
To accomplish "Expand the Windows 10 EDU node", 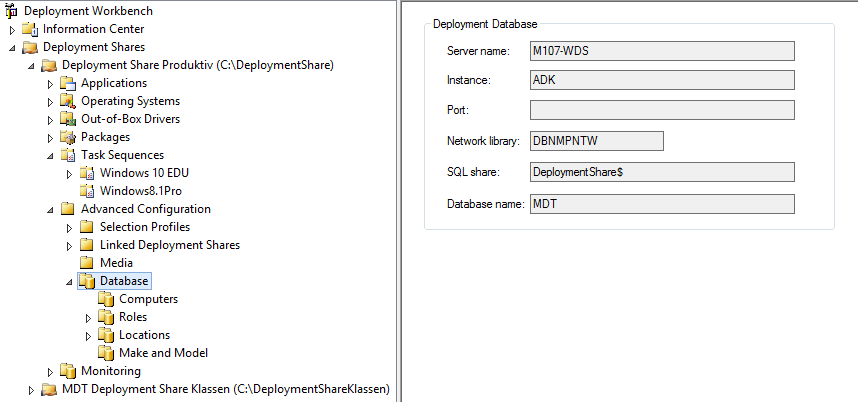I will click(69, 174).
